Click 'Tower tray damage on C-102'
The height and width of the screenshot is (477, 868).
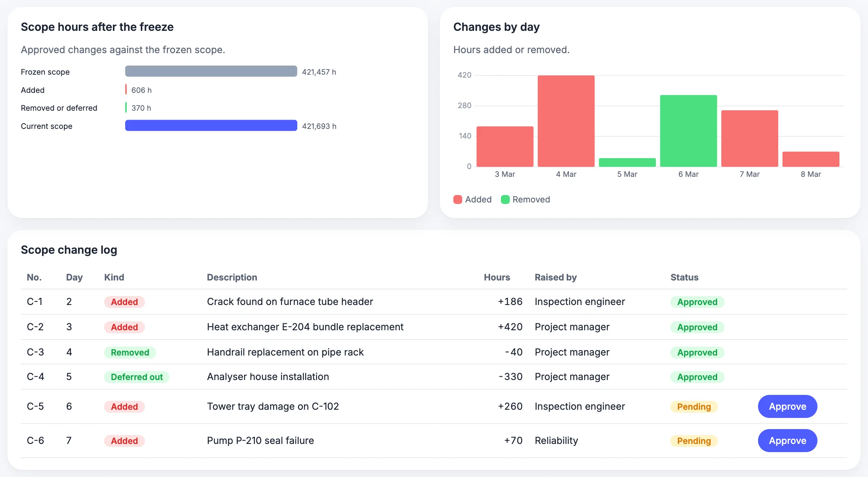click(x=273, y=406)
